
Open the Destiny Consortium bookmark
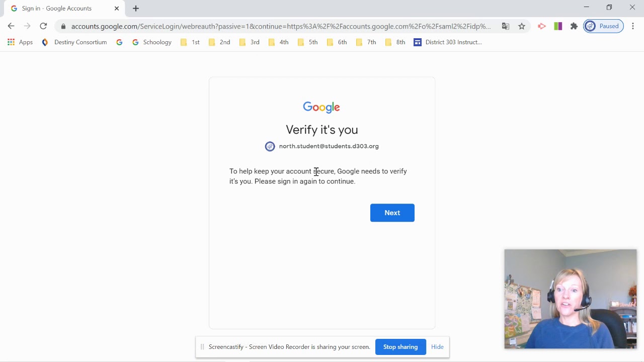point(74,42)
